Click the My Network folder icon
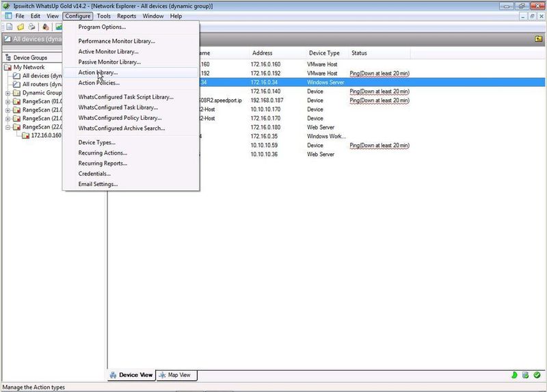 8,67
